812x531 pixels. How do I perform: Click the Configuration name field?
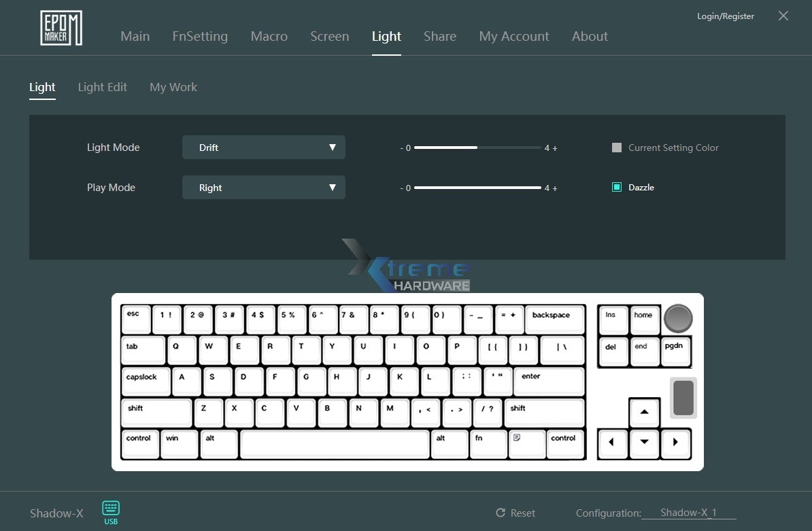(x=688, y=513)
